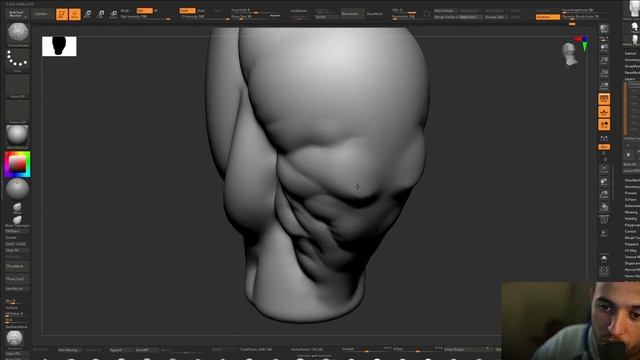
Task: Open the dotted Stroke type selector
Action: point(18,60)
